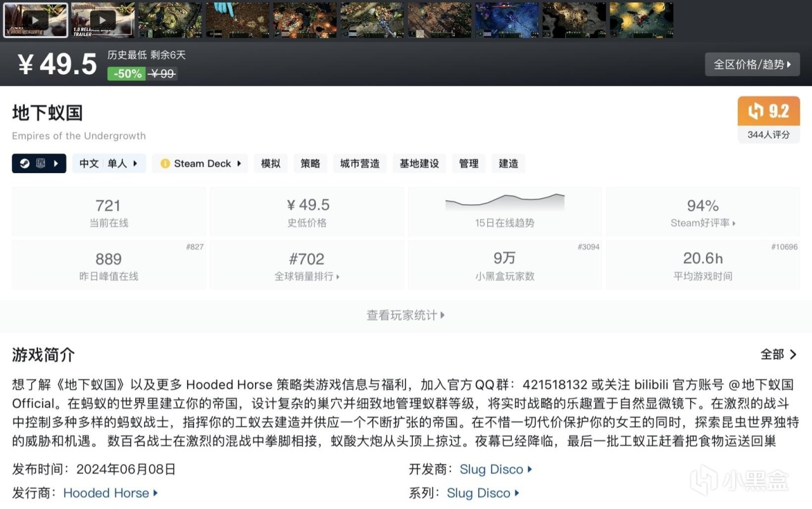Screen dimensions: 812x509
Task: Open the purple-lit gameplay screenshot thumbnail
Action: point(506,20)
